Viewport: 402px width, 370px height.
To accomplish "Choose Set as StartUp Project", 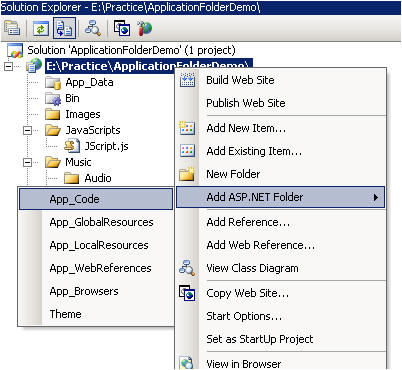I will click(281, 339).
